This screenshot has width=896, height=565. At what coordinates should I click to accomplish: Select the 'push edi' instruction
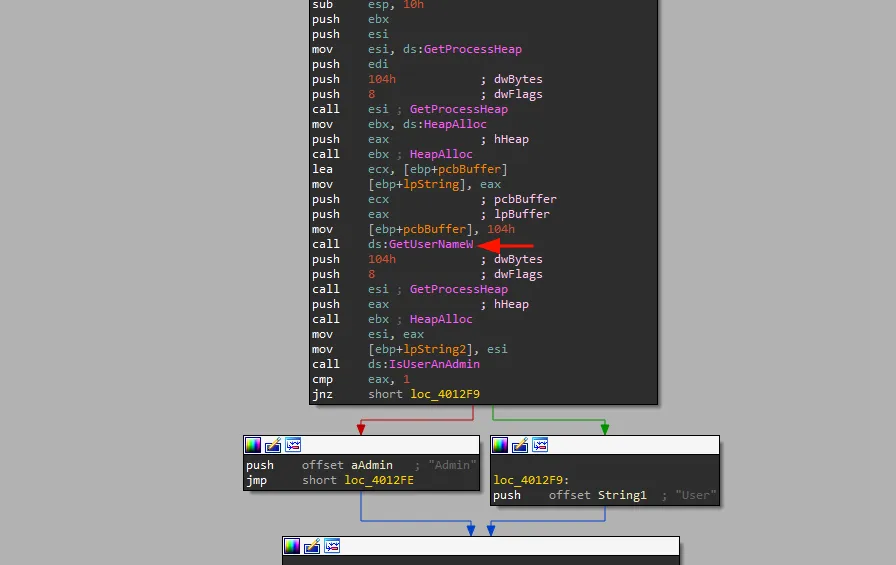pyautogui.click(x=350, y=65)
